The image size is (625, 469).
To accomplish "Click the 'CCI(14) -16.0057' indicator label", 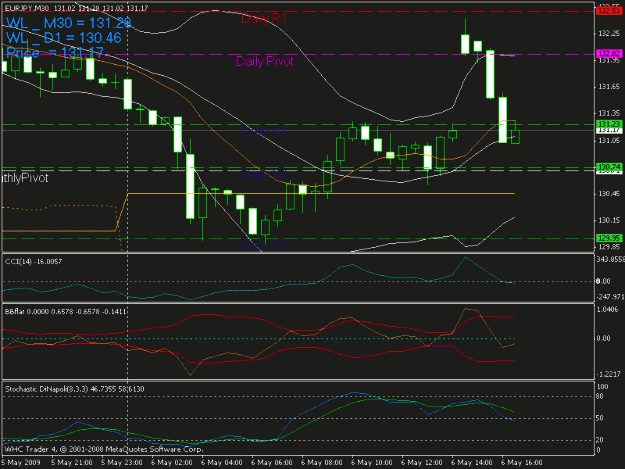I will (x=33, y=261).
